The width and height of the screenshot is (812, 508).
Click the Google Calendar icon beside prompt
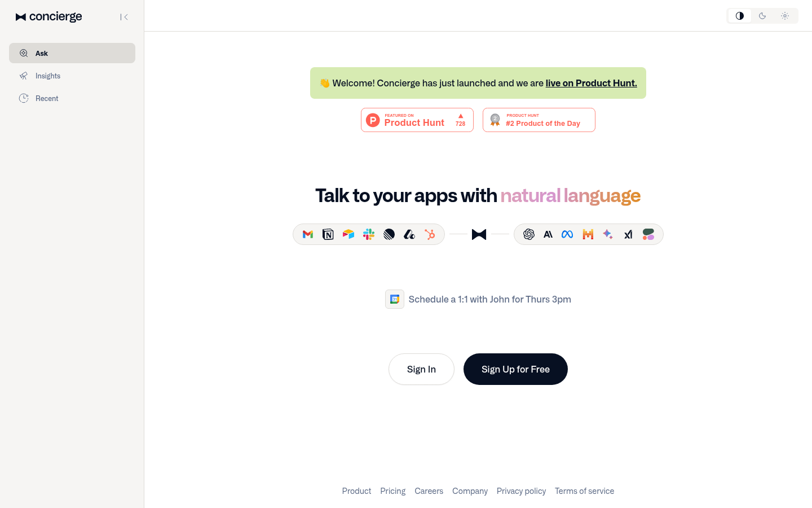395,299
